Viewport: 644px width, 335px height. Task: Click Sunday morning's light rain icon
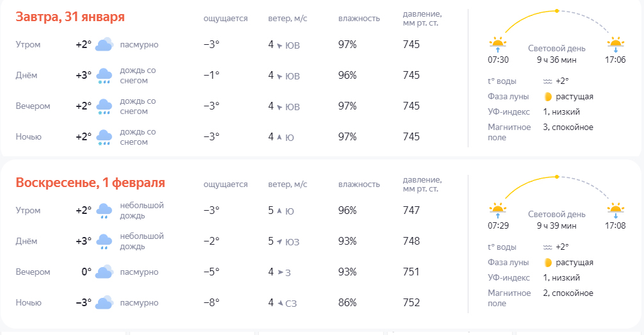[x=104, y=211]
